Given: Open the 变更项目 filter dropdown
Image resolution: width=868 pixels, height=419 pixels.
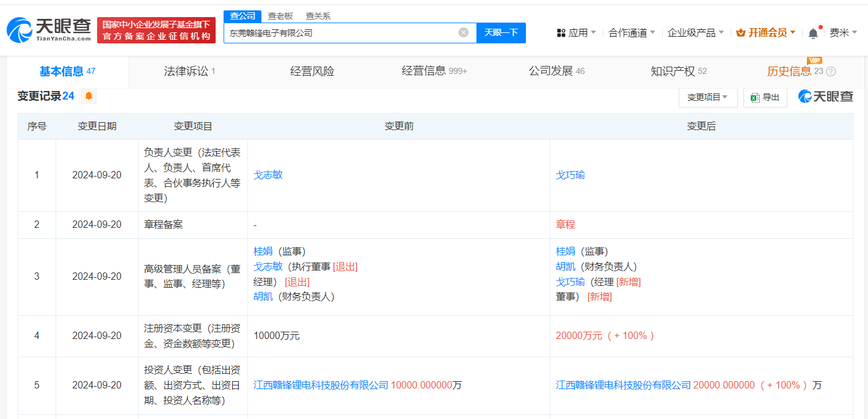Looking at the screenshot, I should point(708,97).
